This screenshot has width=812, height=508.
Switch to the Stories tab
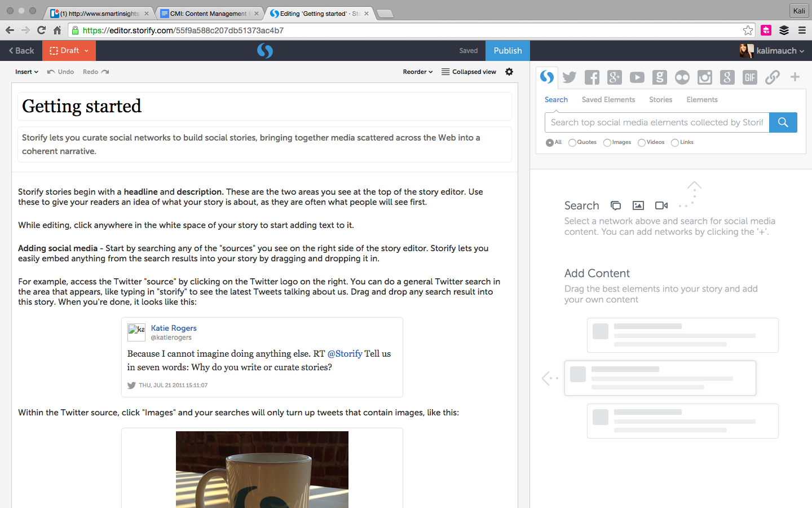[660, 99]
